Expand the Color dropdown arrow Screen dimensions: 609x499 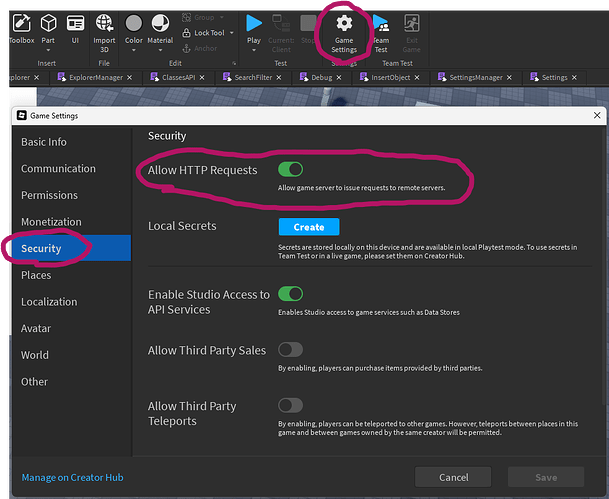click(134, 50)
